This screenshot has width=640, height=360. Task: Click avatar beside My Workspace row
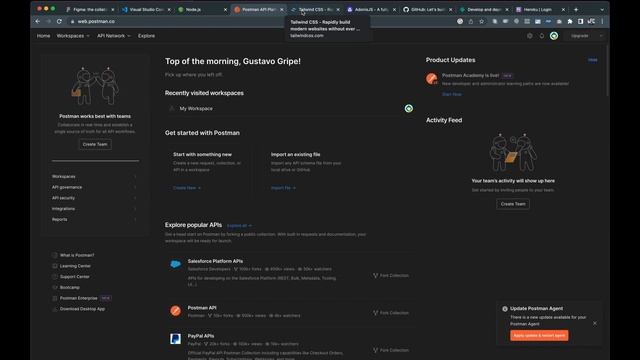click(409, 108)
